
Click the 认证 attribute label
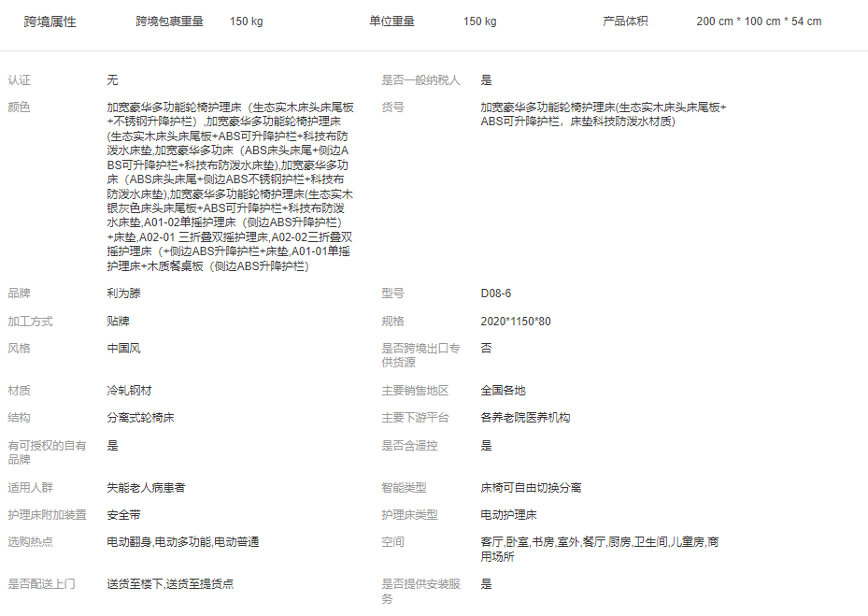(19, 80)
